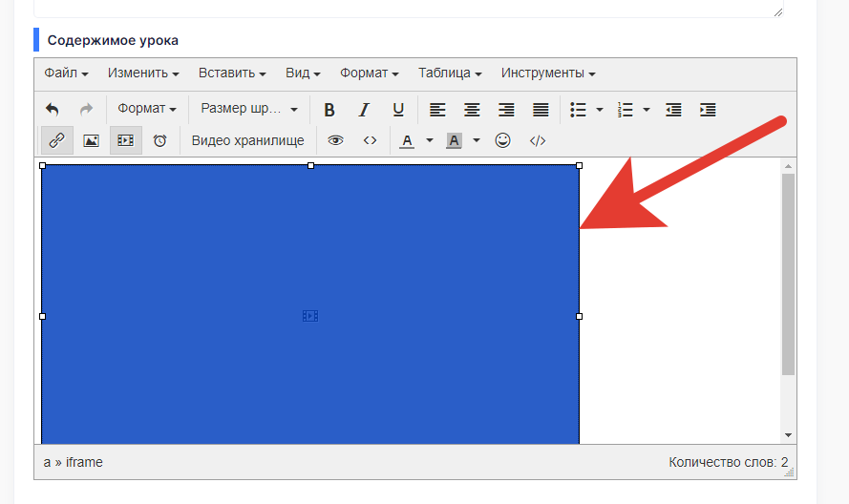Click the code sample icon
The height and width of the screenshot is (504, 849).
tap(538, 140)
